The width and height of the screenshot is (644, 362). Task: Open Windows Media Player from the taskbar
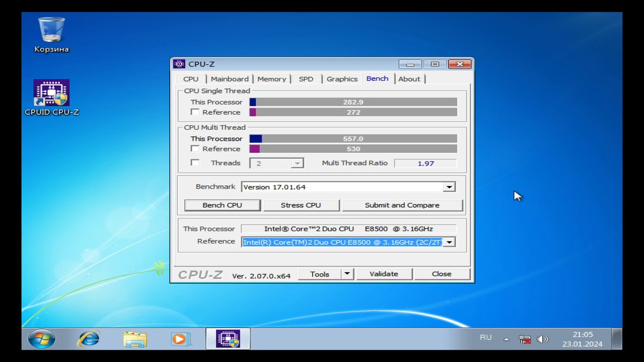click(181, 339)
